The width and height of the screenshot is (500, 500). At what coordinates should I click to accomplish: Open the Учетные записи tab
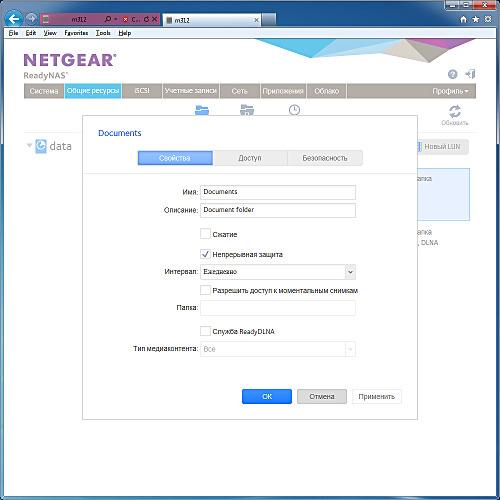click(191, 91)
